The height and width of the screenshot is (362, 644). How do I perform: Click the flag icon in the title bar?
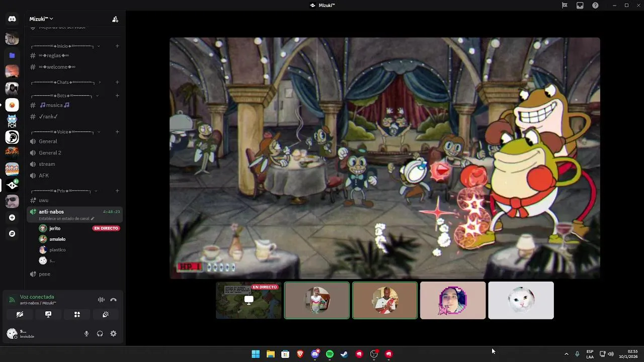[565, 5]
